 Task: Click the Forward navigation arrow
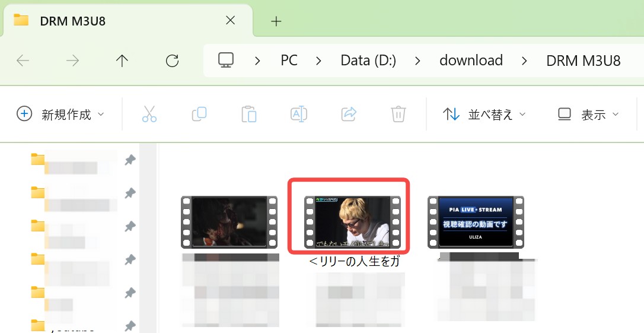pyautogui.click(x=73, y=61)
